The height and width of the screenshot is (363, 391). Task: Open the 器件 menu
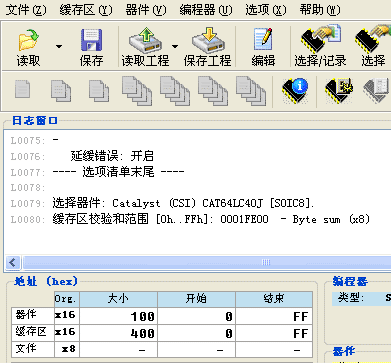tap(146, 10)
